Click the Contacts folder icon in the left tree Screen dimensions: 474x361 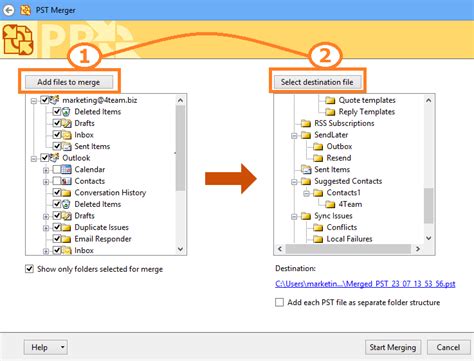pyautogui.click(x=66, y=181)
